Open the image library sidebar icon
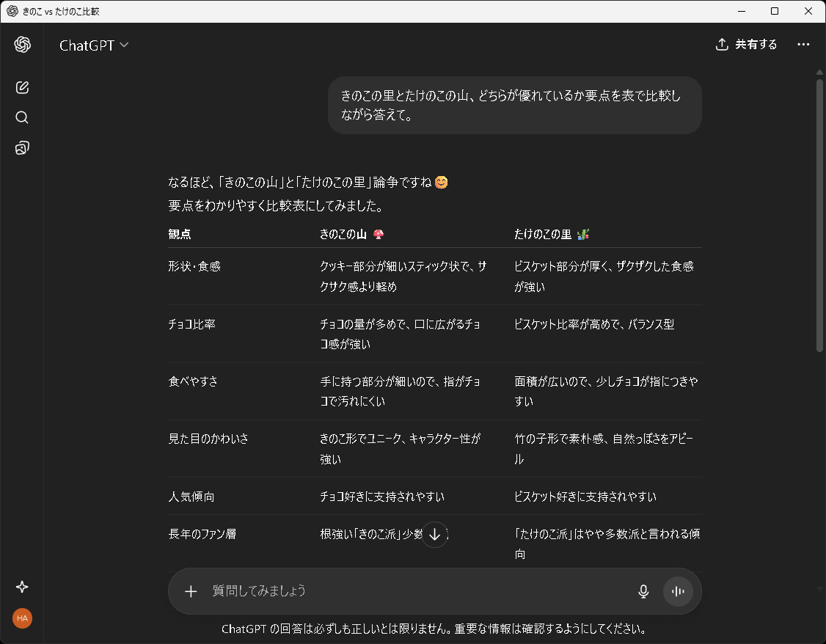Viewport: 826px width, 644px height. pos(22,147)
